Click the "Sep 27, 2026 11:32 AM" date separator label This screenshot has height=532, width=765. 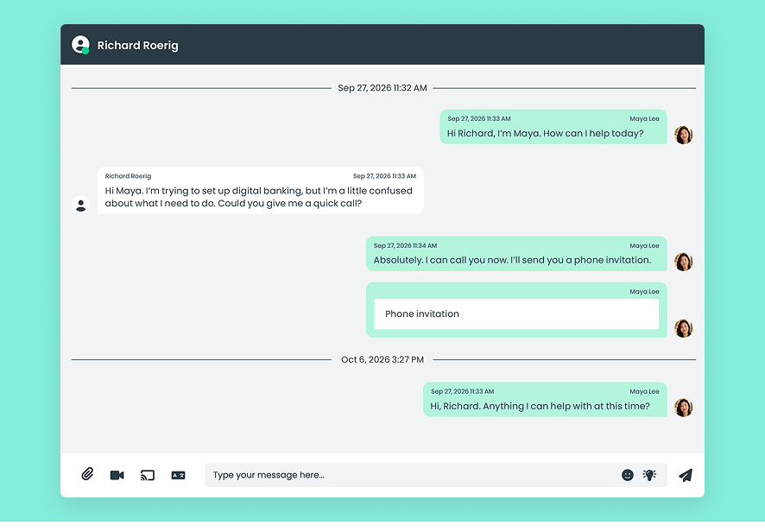click(x=382, y=88)
